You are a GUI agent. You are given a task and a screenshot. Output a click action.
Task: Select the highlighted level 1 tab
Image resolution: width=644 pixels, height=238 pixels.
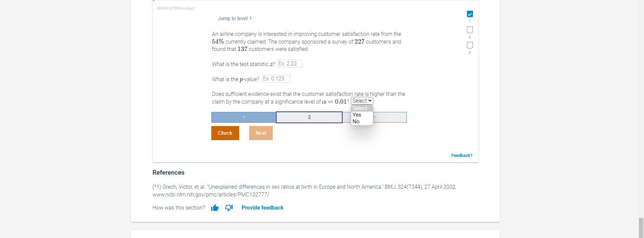point(243,117)
